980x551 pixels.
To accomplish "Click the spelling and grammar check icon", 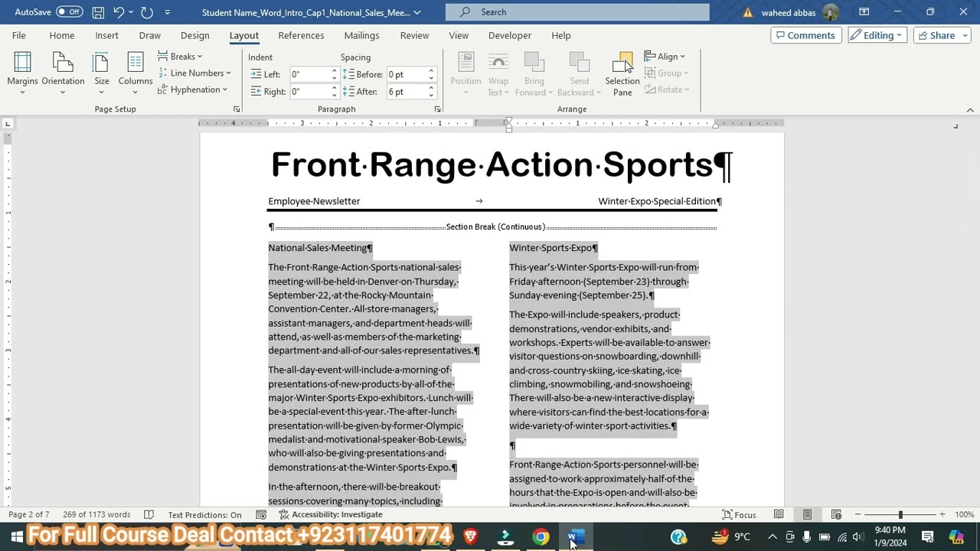I will (x=149, y=515).
